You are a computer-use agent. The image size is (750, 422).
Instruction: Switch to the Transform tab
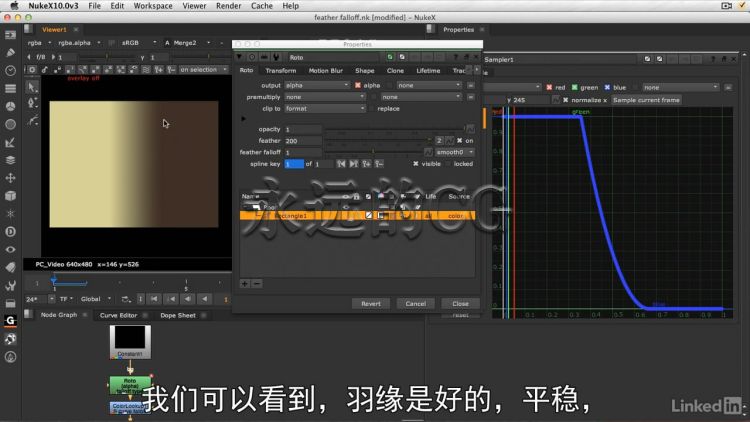[281, 70]
